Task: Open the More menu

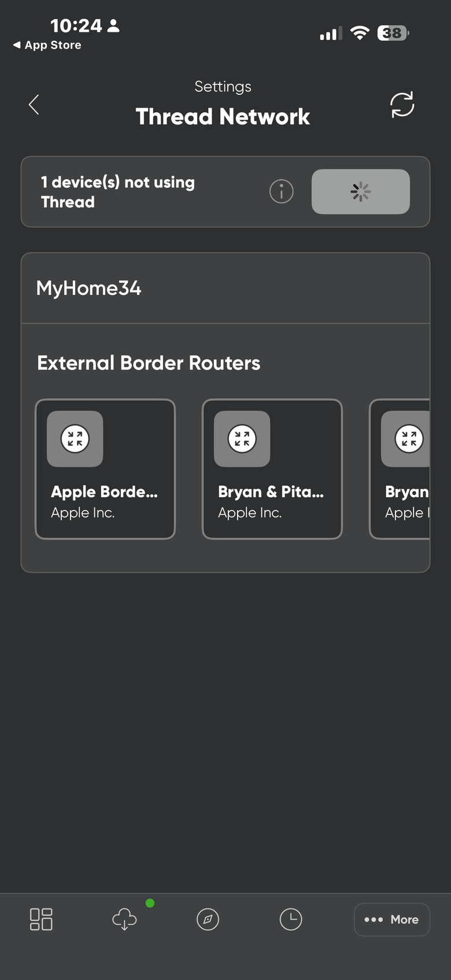Action: tap(391, 919)
